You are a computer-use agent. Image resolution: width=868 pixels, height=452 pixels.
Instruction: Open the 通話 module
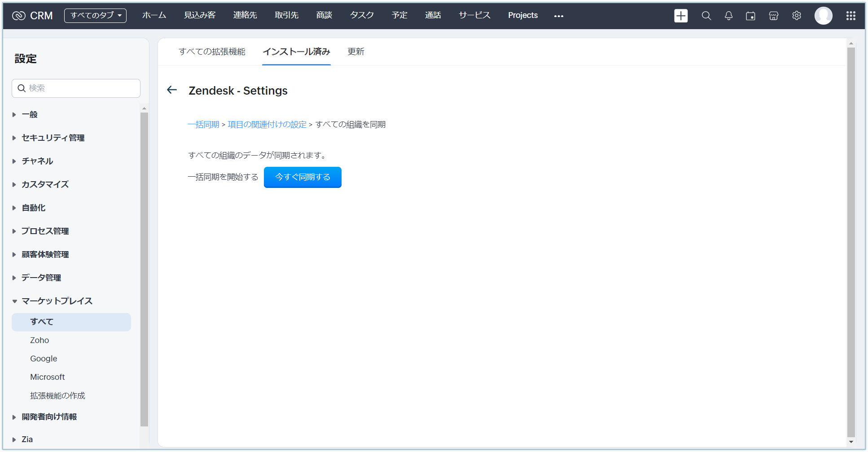click(x=433, y=15)
